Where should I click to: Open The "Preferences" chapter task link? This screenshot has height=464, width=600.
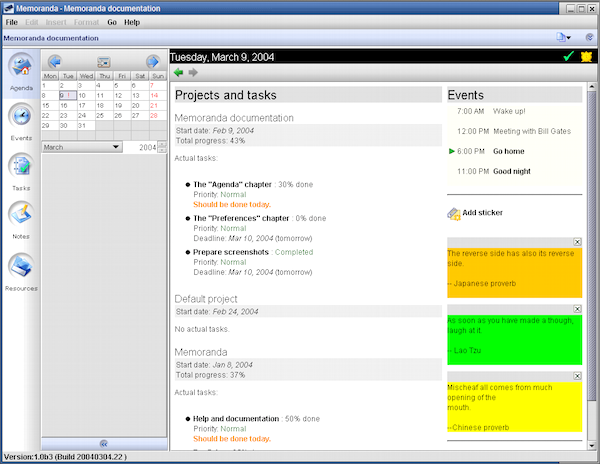[x=241, y=218]
